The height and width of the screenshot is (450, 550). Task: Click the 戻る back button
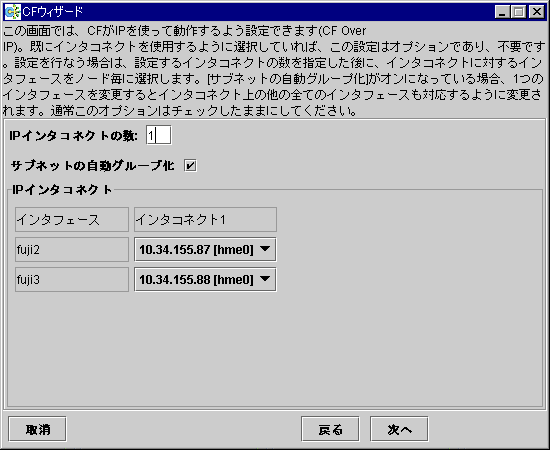[330, 429]
